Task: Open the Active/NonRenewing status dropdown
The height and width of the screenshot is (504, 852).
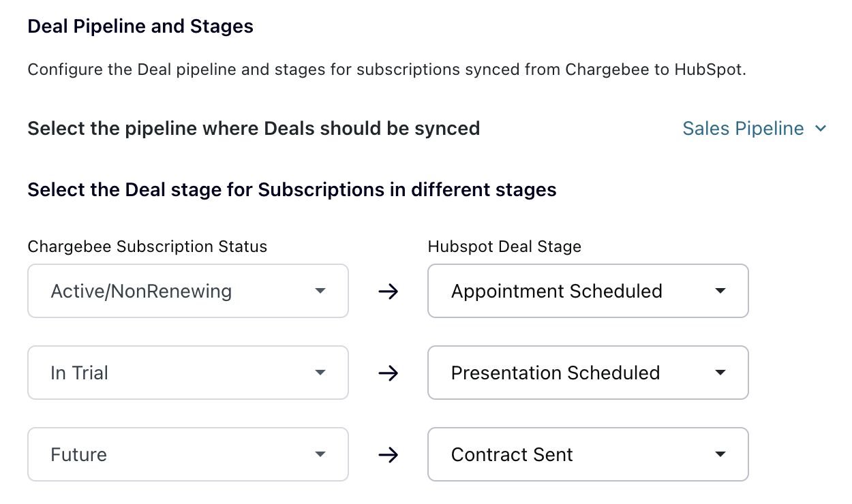Action: click(x=187, y=292)
